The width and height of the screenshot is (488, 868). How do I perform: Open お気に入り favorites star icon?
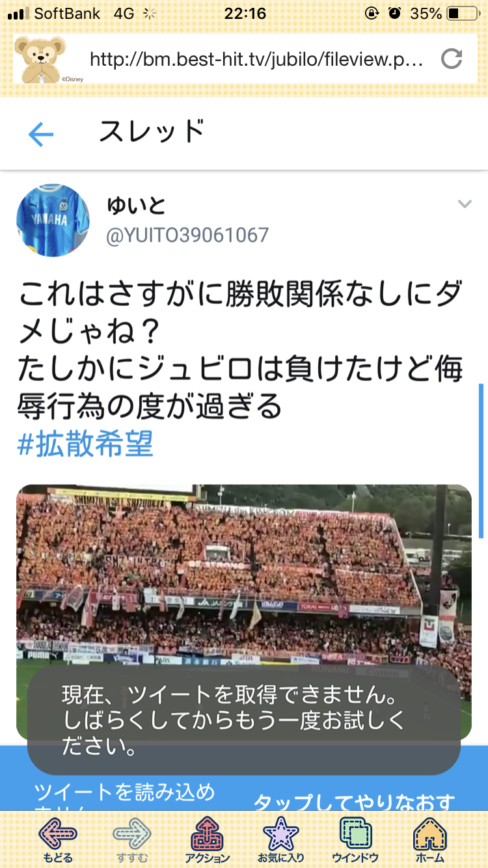pos(280,839)
